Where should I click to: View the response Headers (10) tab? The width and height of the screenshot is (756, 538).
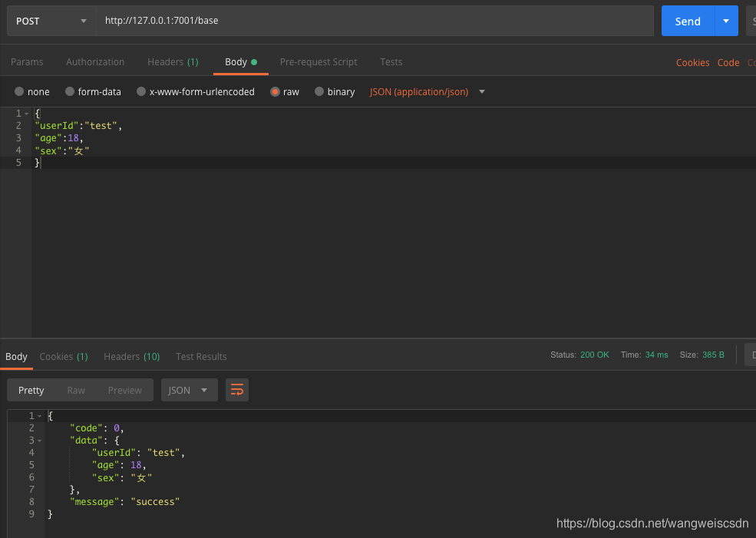[x=131, y=356]
